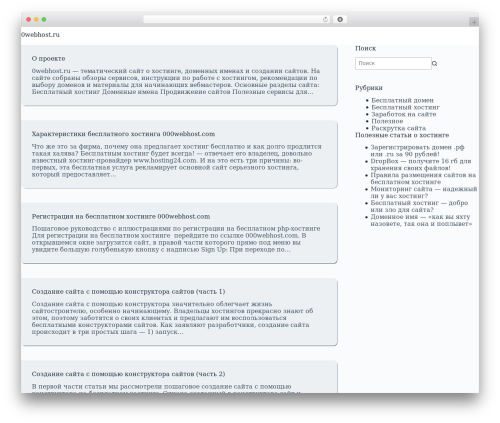The image size is (500, 423).
Task: Open DropBox — получите 16 гб link
Action: point(421,164)
